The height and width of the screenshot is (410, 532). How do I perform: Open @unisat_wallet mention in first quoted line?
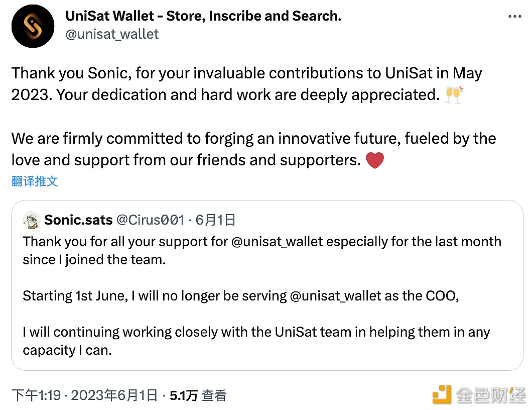[277, 241]
